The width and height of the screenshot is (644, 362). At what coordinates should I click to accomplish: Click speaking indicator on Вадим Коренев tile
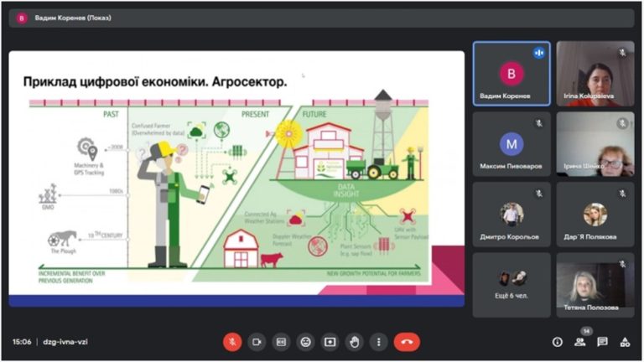(x=539, y=53)
